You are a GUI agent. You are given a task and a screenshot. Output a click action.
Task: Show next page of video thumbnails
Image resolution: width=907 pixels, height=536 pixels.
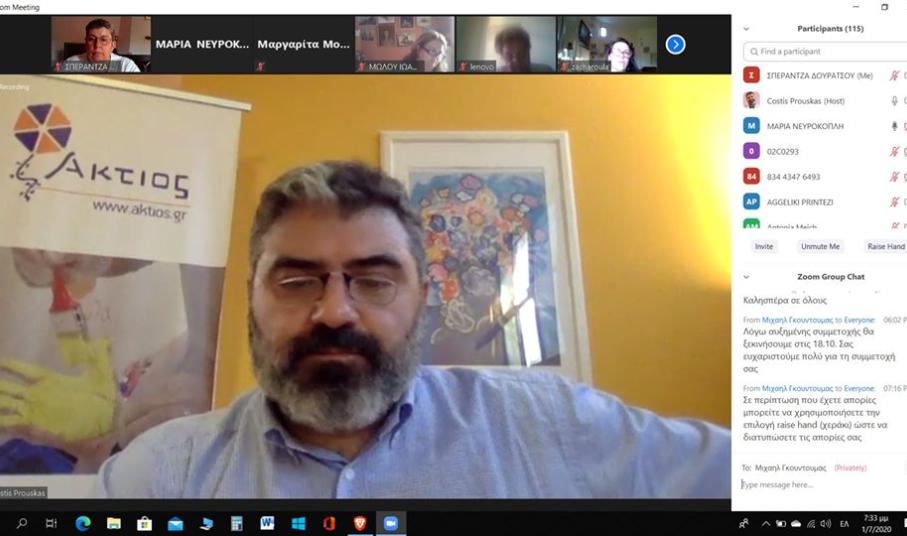click(x=675, y=44)
